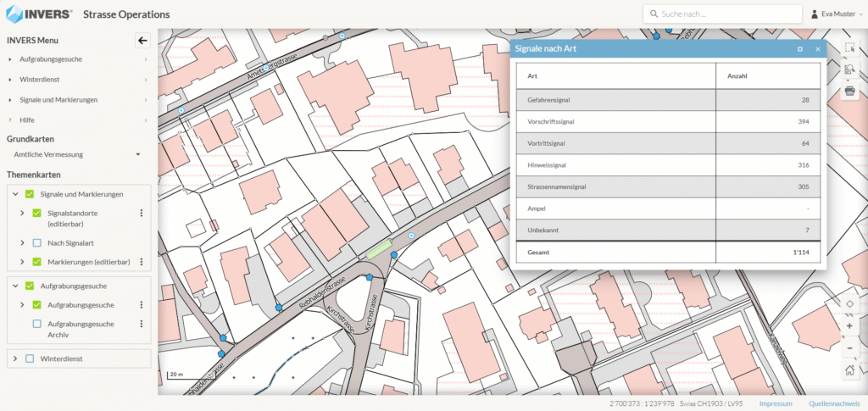Open options menu for Signalstandorte layer

[x=142, y=214]
